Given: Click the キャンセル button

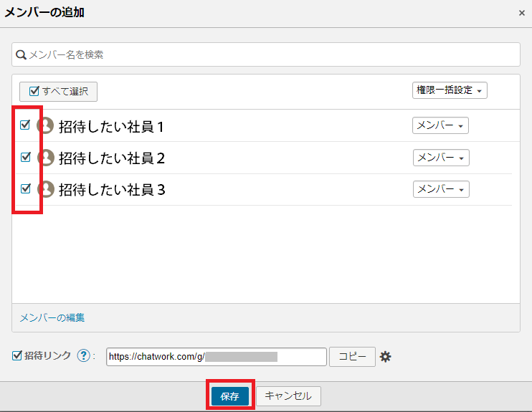Looking at the screenshot, I should tap(288, 396).
